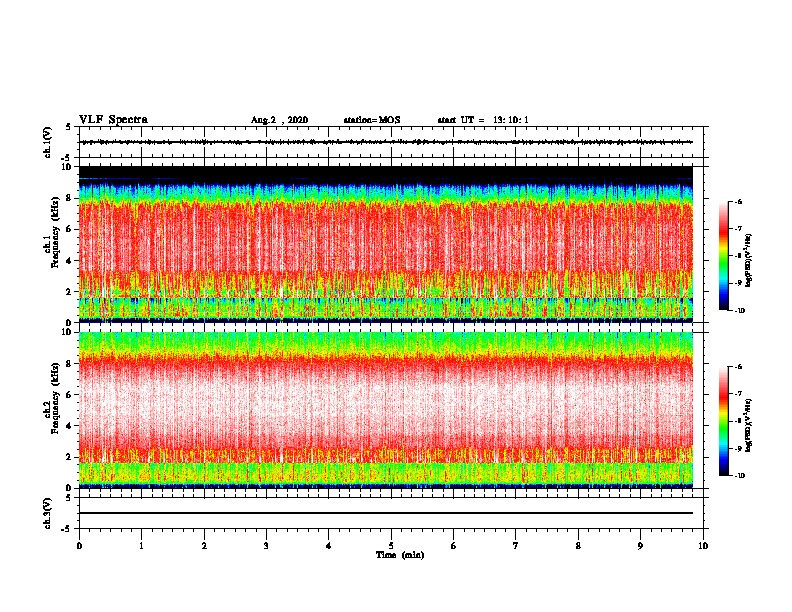Click the ch.1 color bar "-6" label
The height and width of the screenshot is (612, 792).
click(739, 202)
